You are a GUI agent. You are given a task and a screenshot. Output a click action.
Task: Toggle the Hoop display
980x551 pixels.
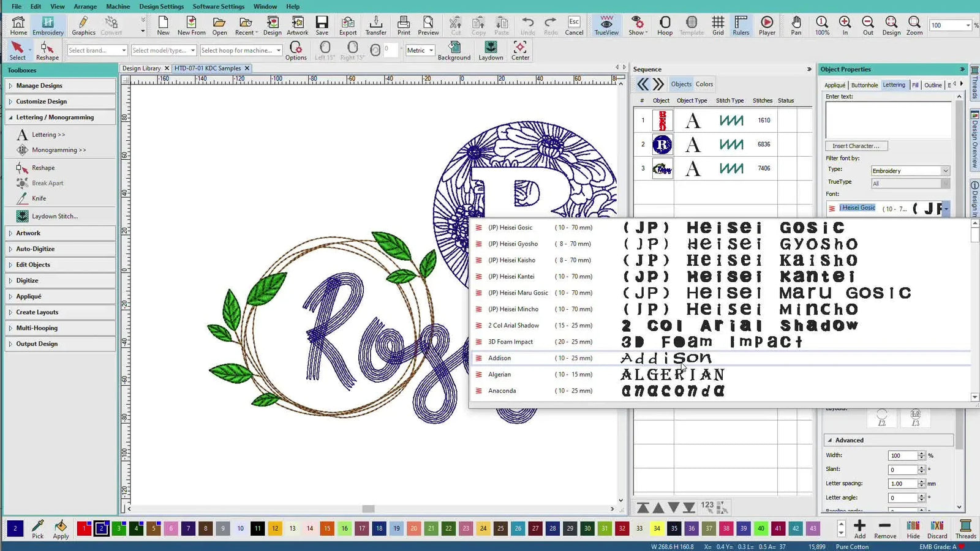point(665,26)
